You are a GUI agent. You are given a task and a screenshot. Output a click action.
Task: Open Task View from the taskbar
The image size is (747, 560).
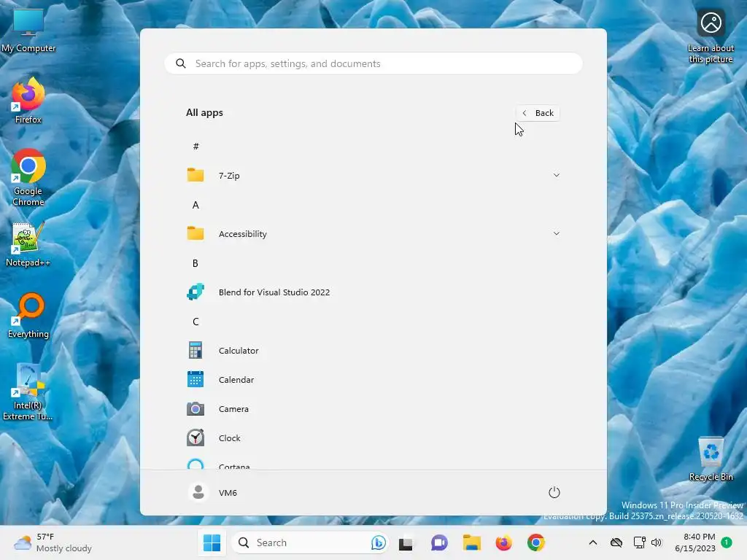[406, 542]
